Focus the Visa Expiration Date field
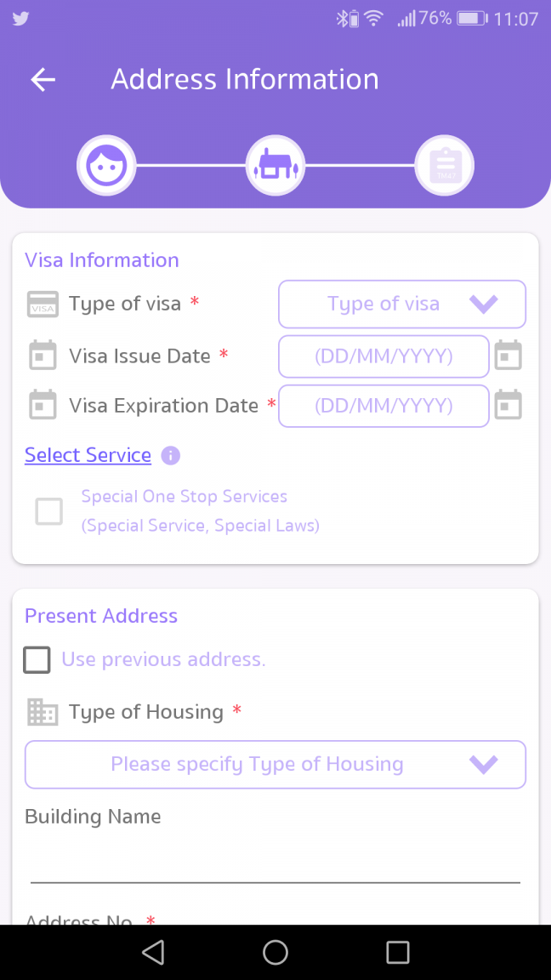The image size is (551, 980). click(383, 406)
